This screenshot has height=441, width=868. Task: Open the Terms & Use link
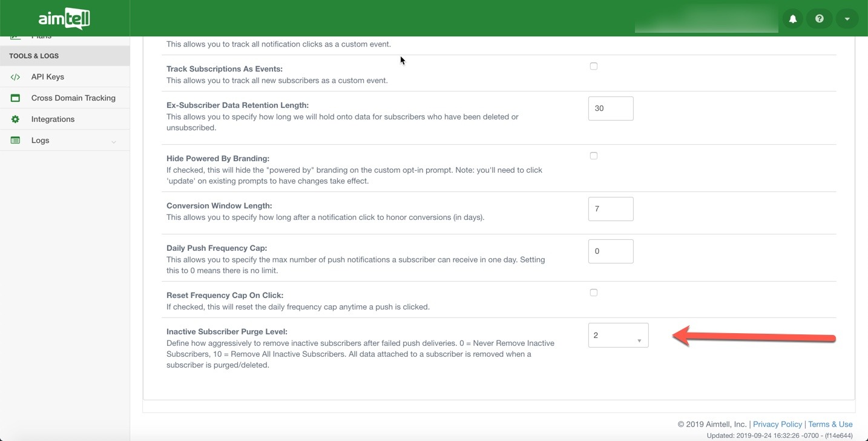[830, 424]
